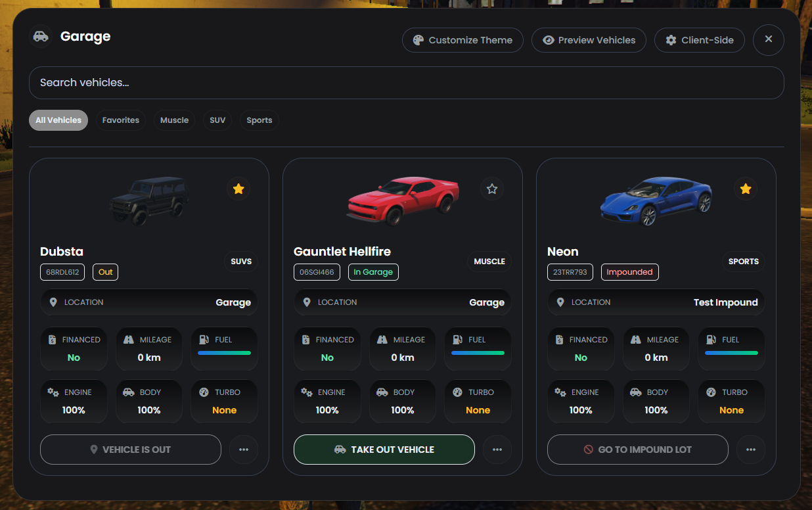Open the more-options menu on Dubsta's card
Screen dimensions: 812x510
pyautogui.click(x=244, y=450)
